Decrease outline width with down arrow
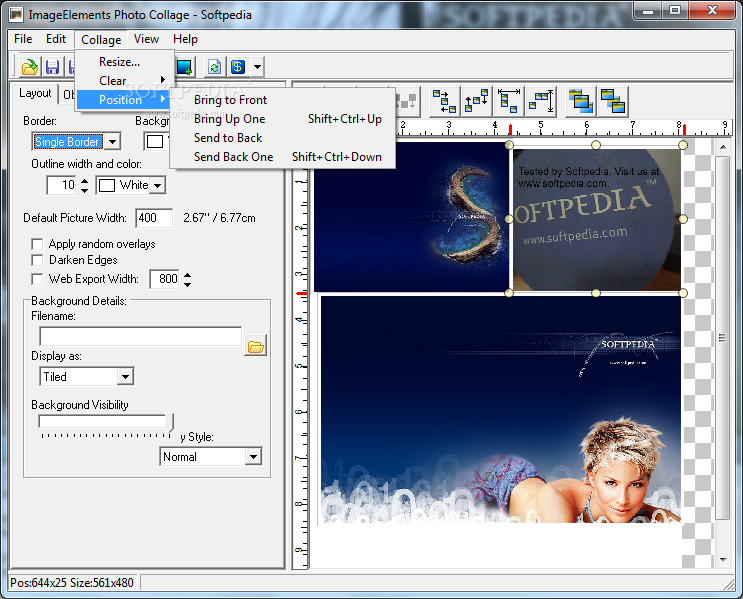Screen dimensions: 743x599 84,190
